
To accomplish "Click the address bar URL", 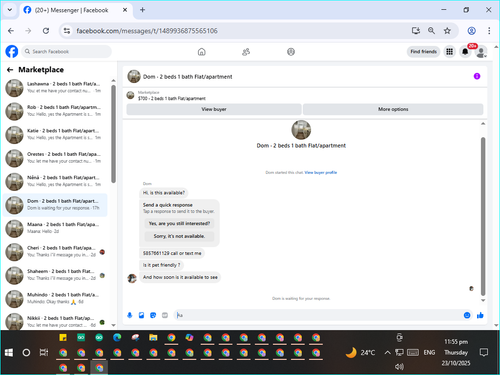I will pos(147,31).
